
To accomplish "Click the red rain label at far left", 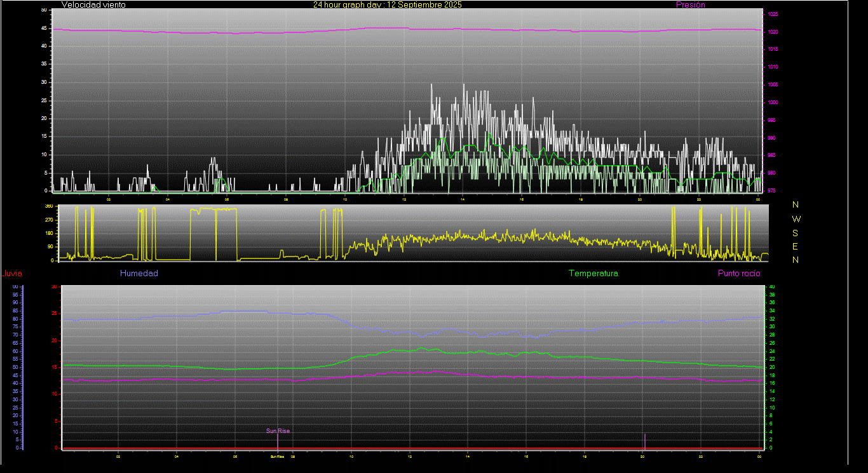I will (12, 274).
